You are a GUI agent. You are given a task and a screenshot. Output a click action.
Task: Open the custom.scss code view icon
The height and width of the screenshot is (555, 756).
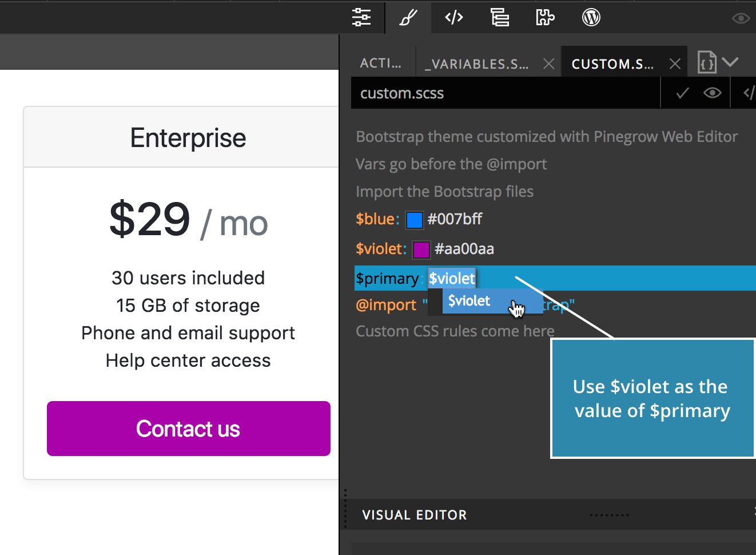[x=748, y=93]
